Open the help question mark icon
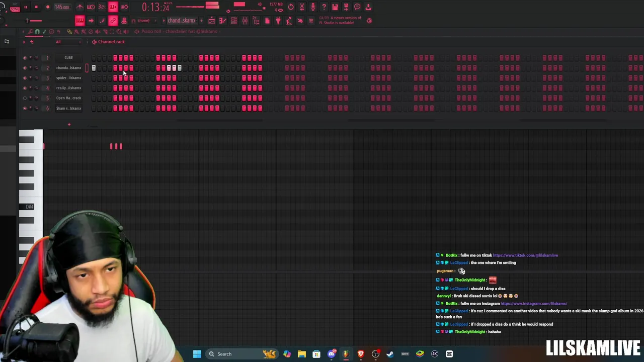Screen dimensions: 644x362 tap(324, 7)
